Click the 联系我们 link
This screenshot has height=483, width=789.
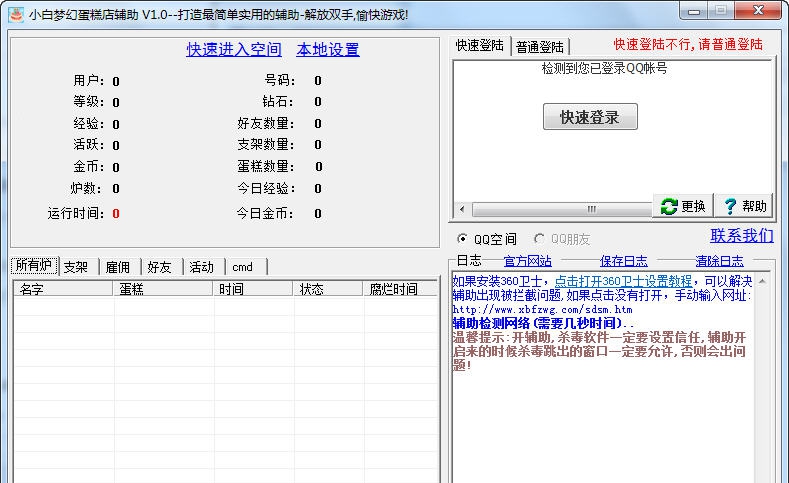pyautogui.click(x=742, y=235)
